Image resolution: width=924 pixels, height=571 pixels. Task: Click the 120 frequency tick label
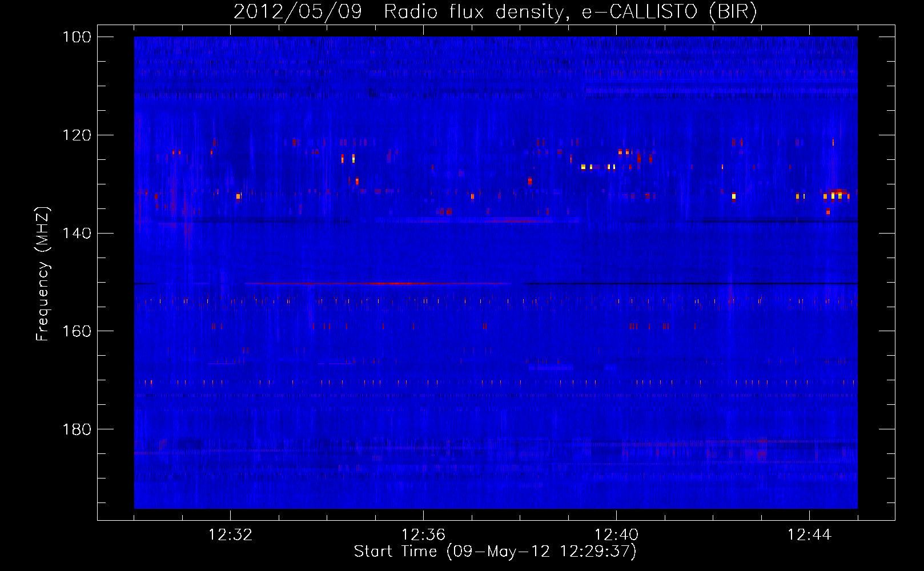pyautogui.click(x=77, y=135)
